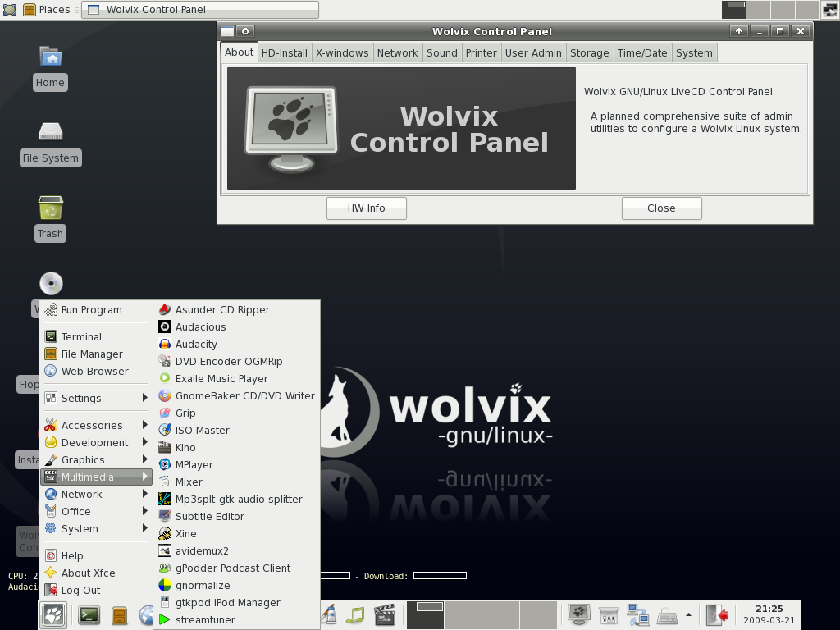Launch Audacious from the menu
Screen dimensions: 840x630
(236, 326)
